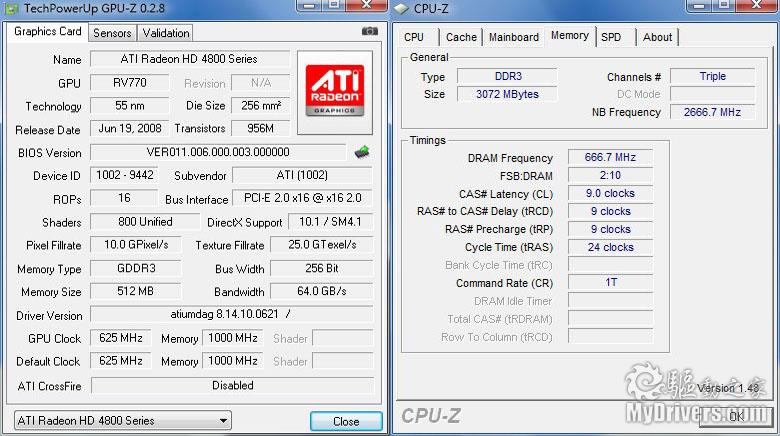
Task: Click the Texture Fillrate field 25.0 GTexel/s
Action: pos(322,245)
